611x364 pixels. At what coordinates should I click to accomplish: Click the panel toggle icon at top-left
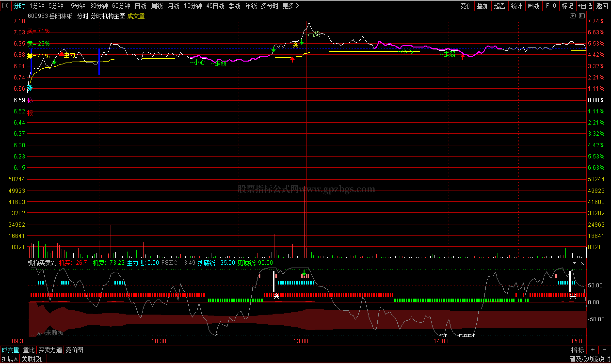click(5, 5)
